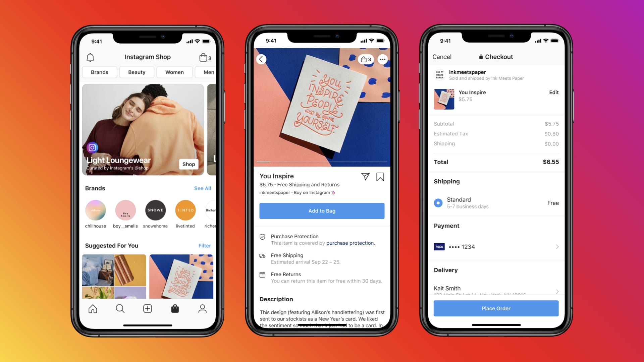Viewport: 644px width, 362px height.
Task: Select the Beauty tab in Instagram Shop
Action: [x=136, y=72]
